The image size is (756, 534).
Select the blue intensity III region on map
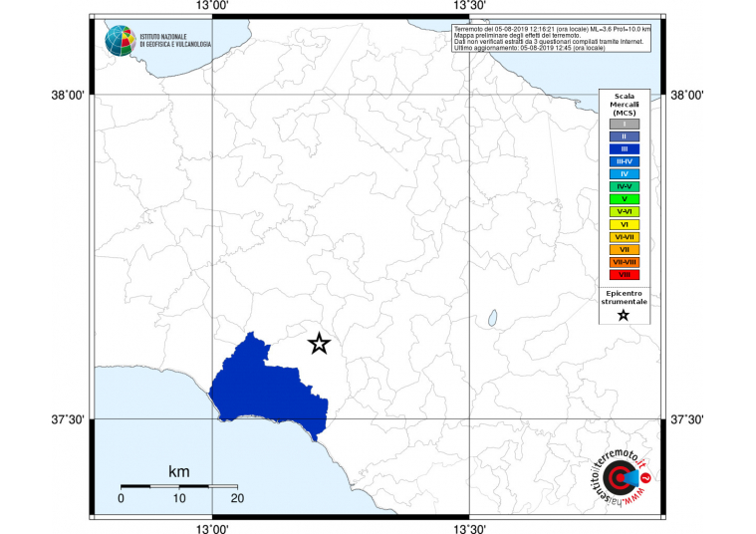pos(266,386)
